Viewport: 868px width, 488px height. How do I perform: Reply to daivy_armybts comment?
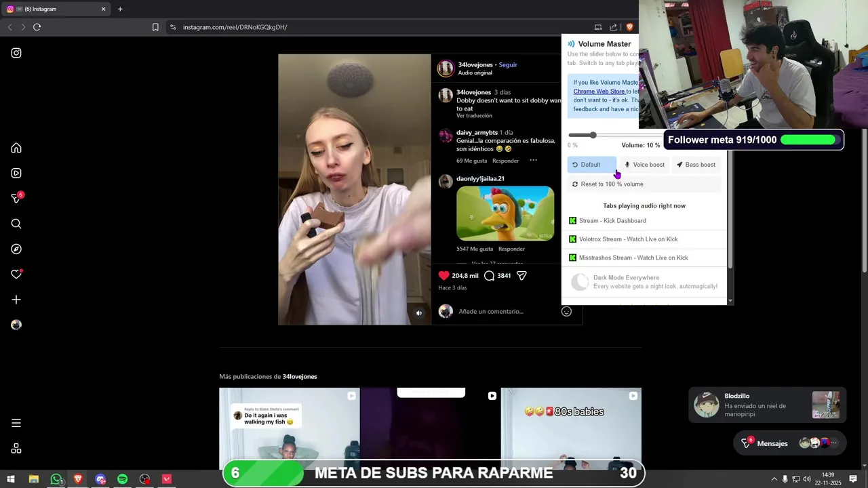[505, 161]
